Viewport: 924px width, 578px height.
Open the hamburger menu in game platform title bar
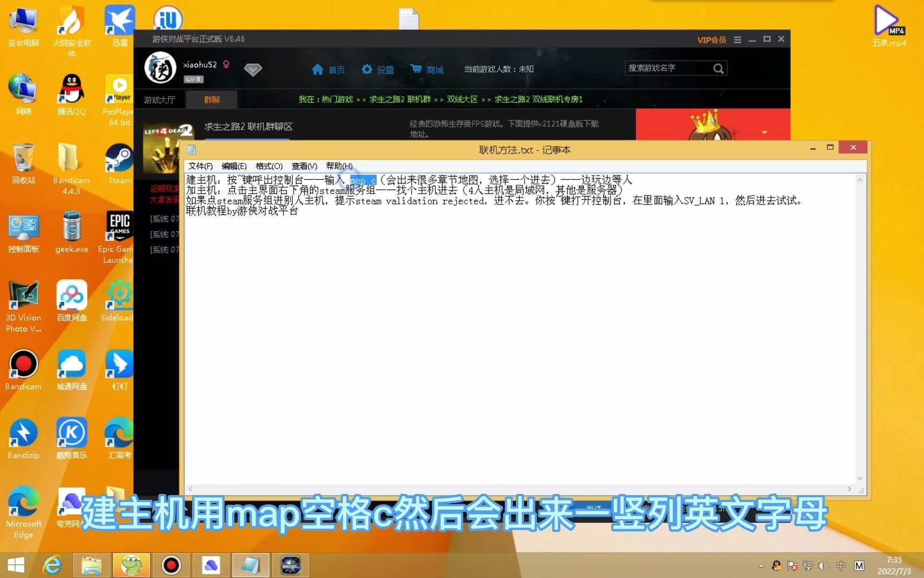click(x=737, y=40)
